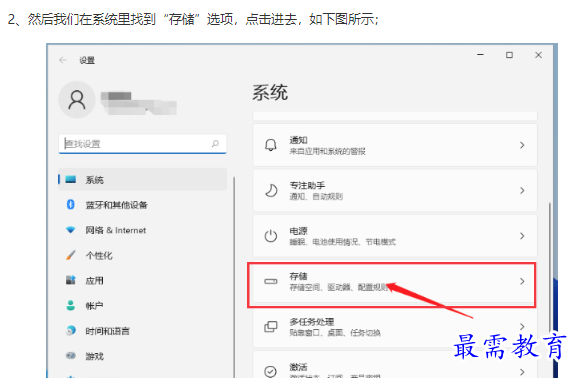Viewport: 575px width, 378px height.
Task: Click the gaming controller icon
Action: click(71, 355)
